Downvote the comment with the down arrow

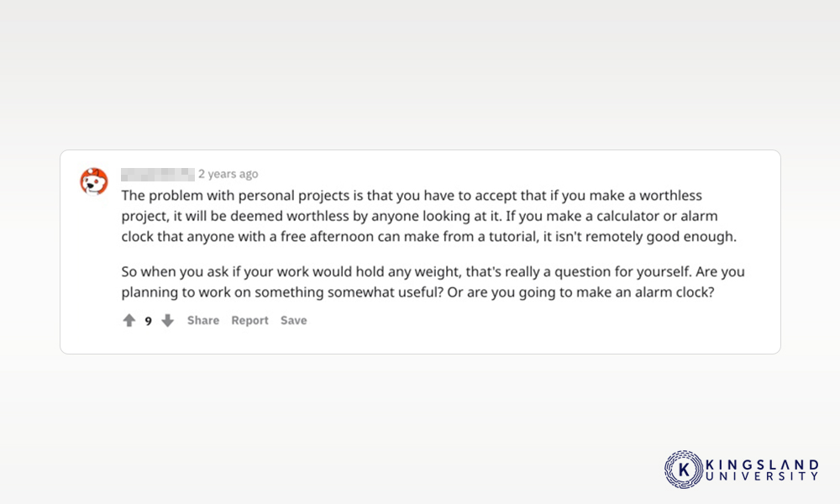(168, 320)
